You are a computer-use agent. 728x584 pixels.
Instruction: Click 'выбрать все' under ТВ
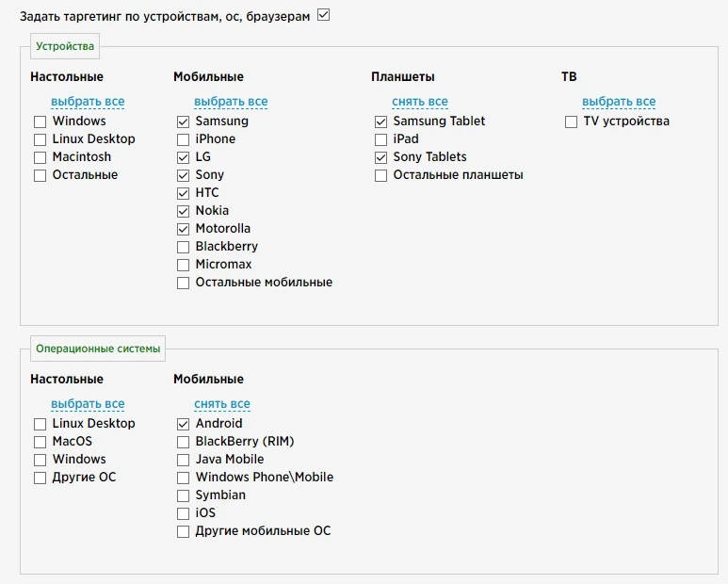click(x=619, y=101)
